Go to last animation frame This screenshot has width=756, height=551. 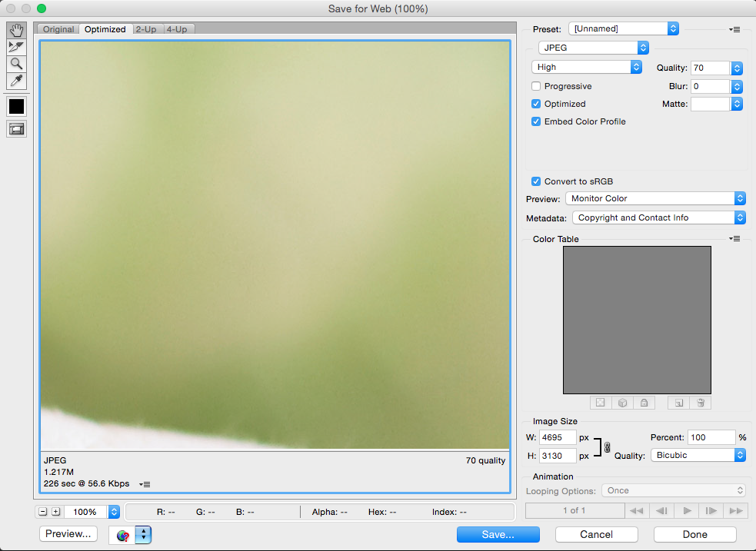pyautogui.click(x=736, y=510)
